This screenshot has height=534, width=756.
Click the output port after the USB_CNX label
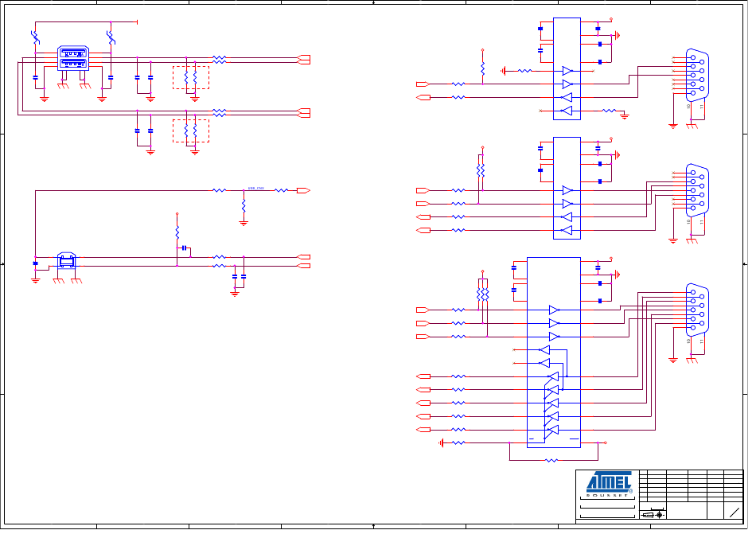(303, 190)
